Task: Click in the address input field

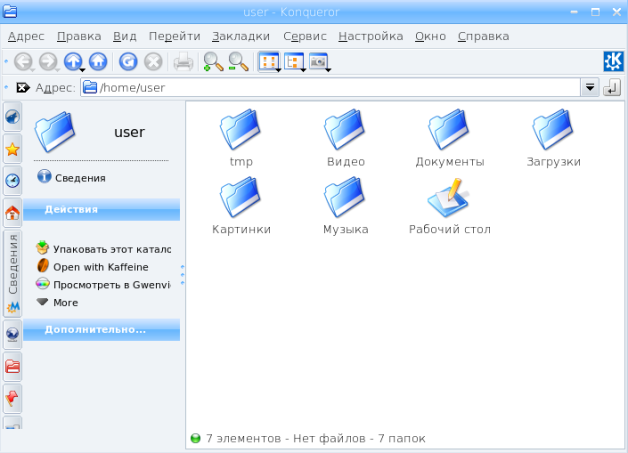Action: tap(330, 88)
